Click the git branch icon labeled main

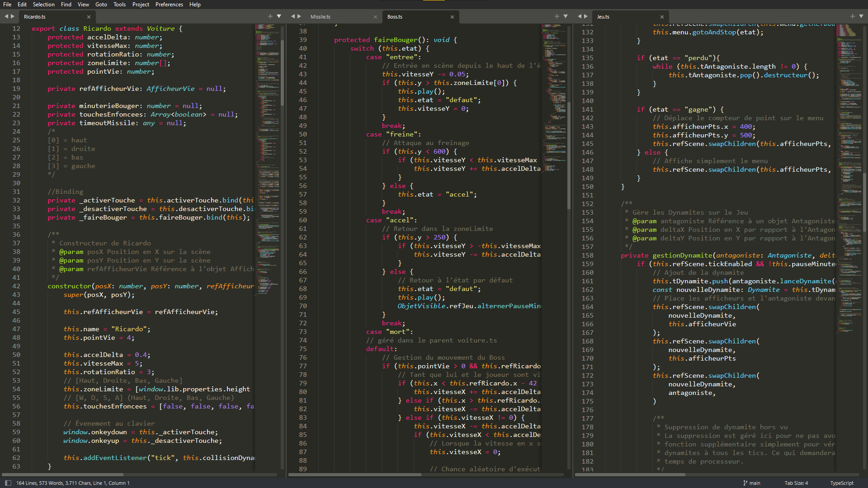pyautogui.click(x=745, y=483)
